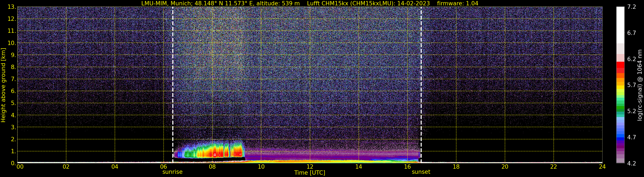Click colorbar value '7.2'
644x177 pixels.
pos(632,7)
